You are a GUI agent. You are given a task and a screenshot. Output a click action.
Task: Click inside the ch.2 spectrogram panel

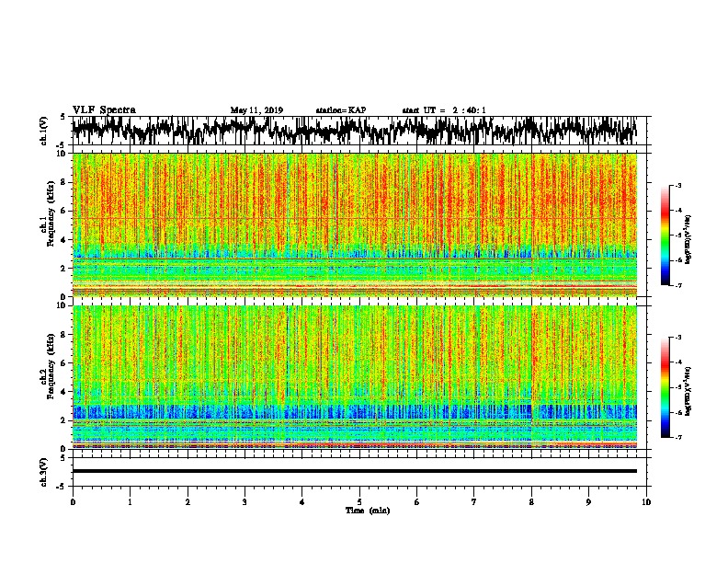coord(354,377)
